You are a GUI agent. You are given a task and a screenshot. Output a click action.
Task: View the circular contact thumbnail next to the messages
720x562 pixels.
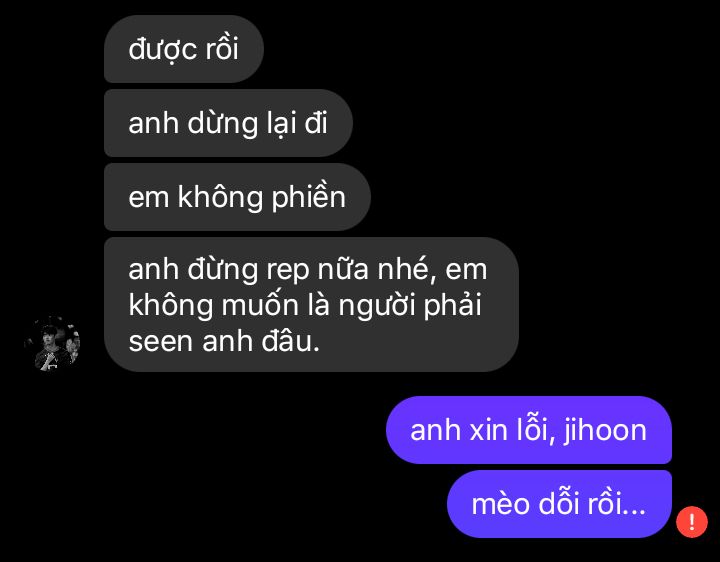coord(53,343)
